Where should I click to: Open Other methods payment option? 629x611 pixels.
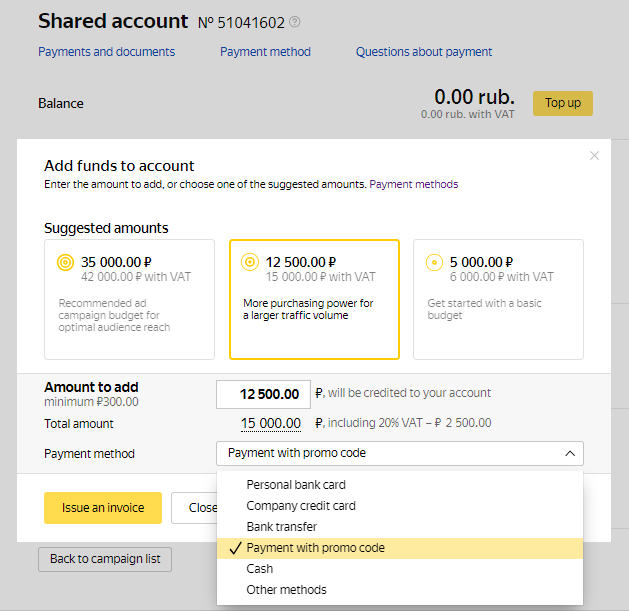pos(286,590)
